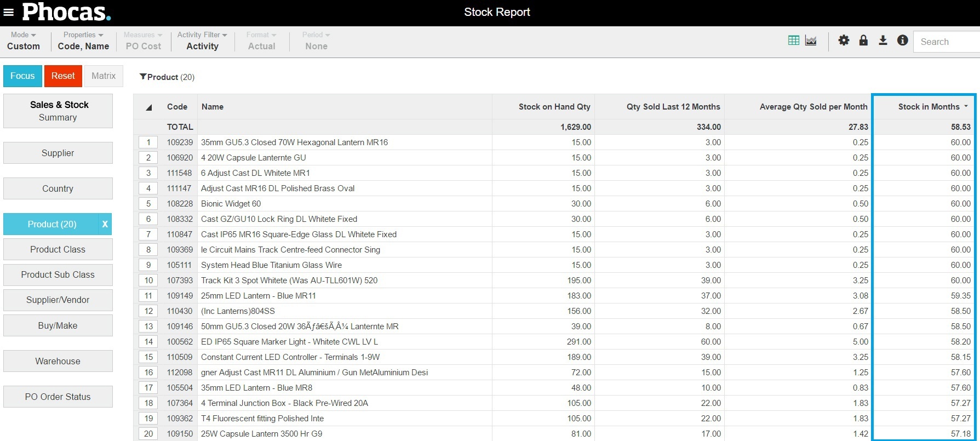
Task: Focus the Search input field
Action: pyautogui.click(x=947, y=42)
